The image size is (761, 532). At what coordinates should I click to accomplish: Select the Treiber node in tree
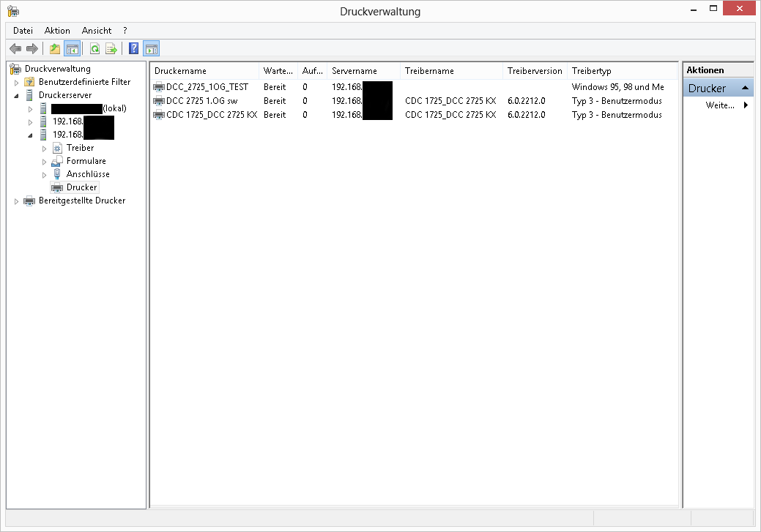click(80, 148)
